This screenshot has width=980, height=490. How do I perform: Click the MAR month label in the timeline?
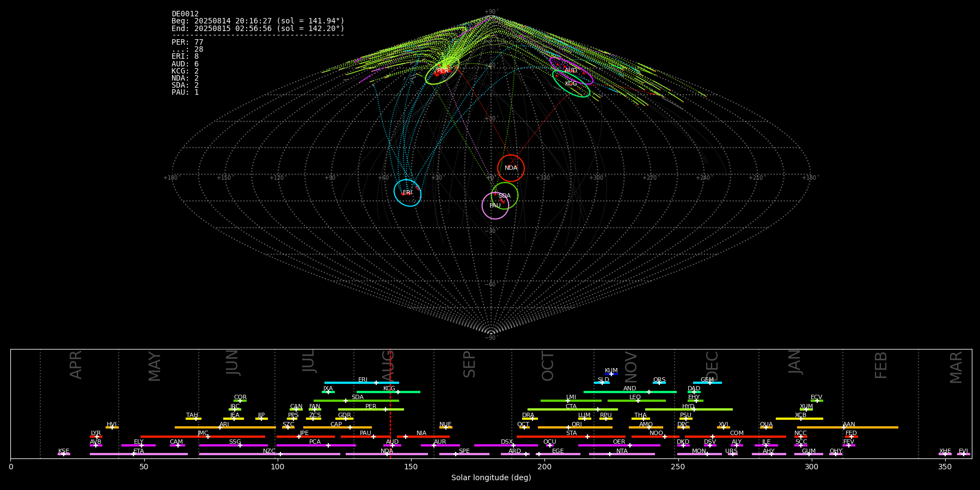click(x=956, y=367)
